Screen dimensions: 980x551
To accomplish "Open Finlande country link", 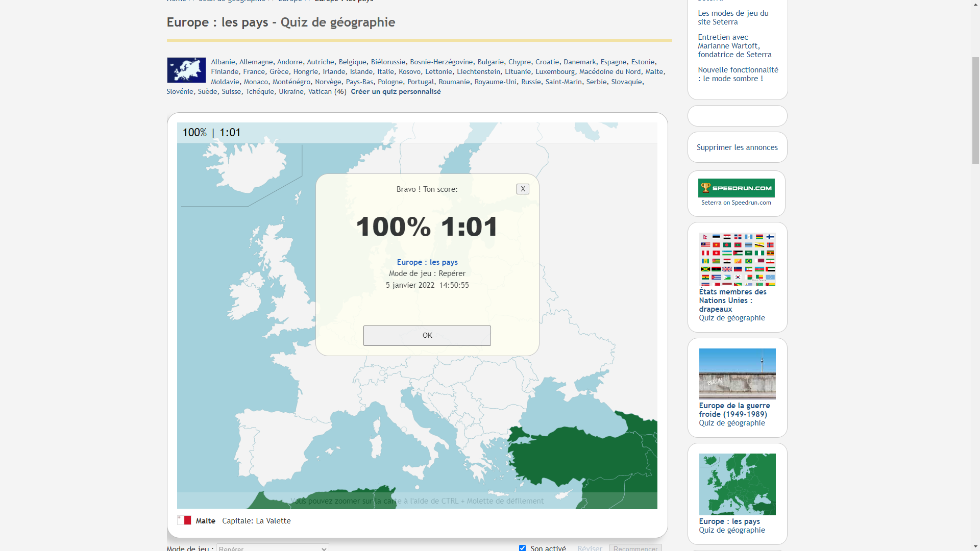I will point(225,71).
